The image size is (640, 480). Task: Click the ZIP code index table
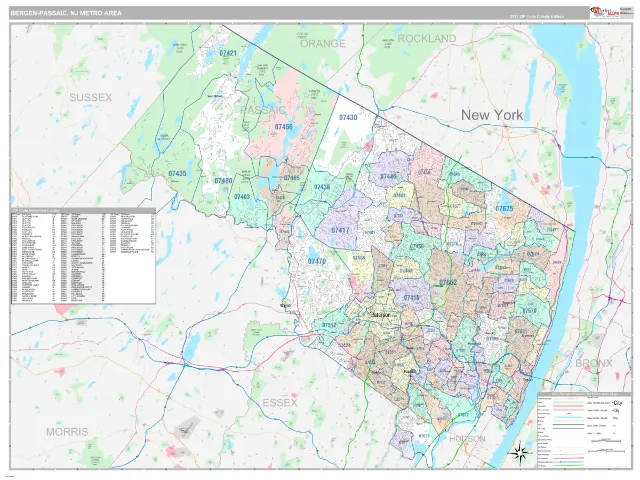point(83,256)
